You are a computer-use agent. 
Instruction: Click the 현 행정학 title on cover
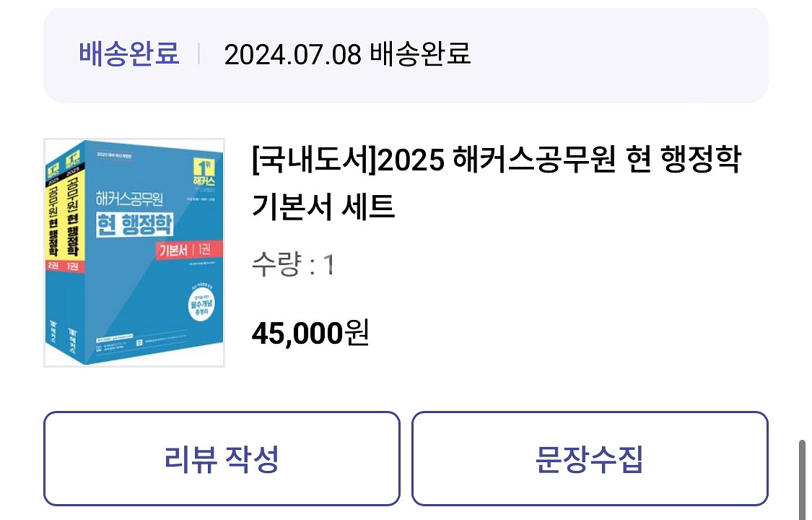point(135,225)
